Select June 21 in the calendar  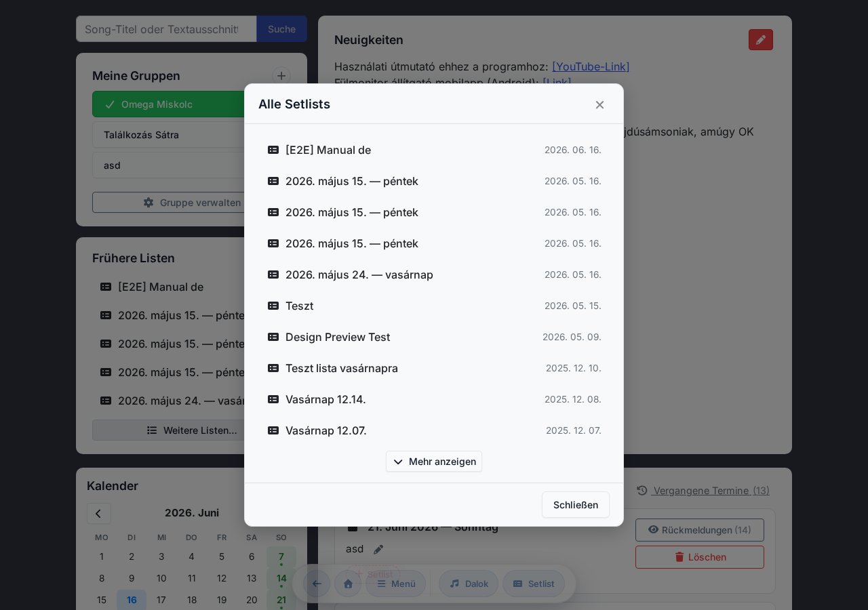click(x=281, y=600)
